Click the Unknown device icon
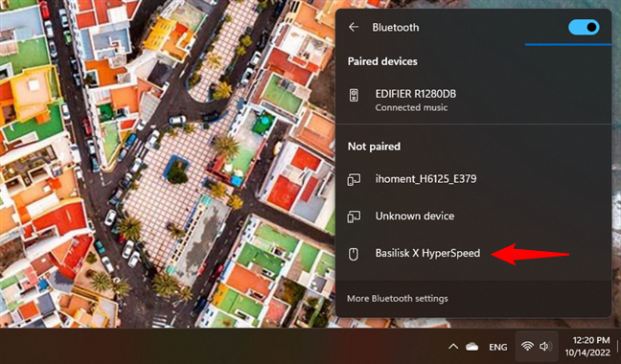This screenshot has width=621, height=364. click(354, 216)
